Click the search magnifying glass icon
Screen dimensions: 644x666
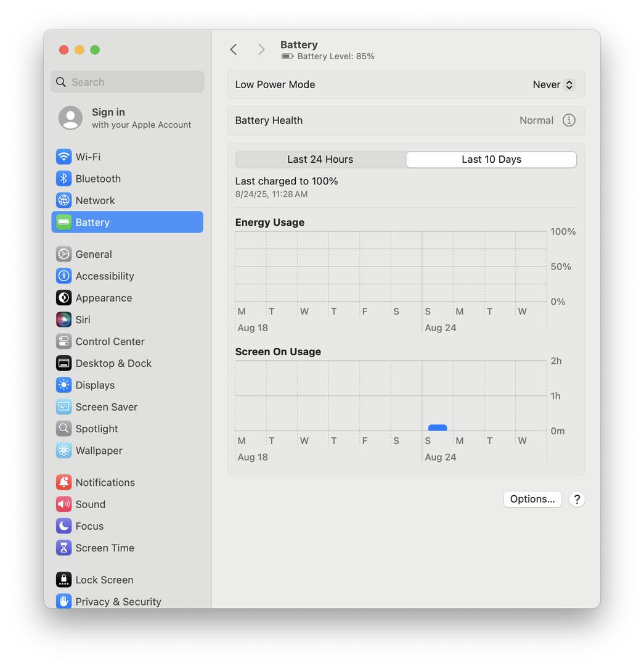[x=61, y=82]
